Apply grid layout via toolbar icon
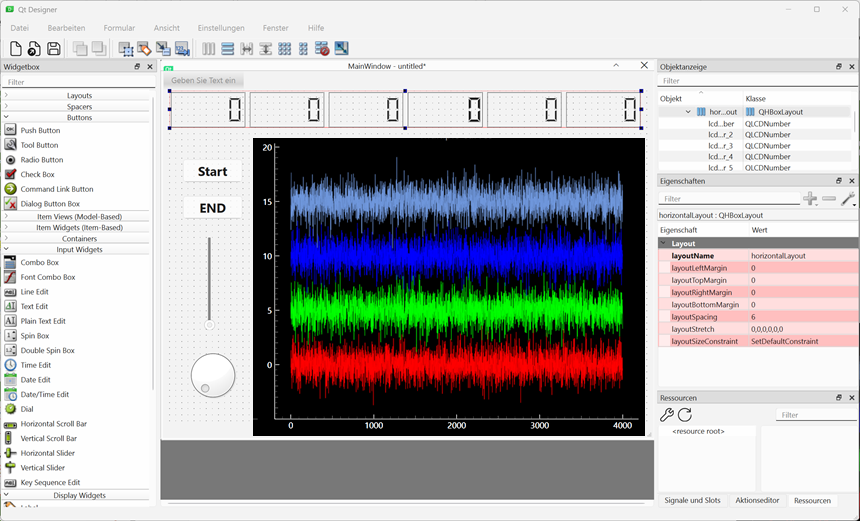This screenshot has width=860, height=521. point(284,49)
